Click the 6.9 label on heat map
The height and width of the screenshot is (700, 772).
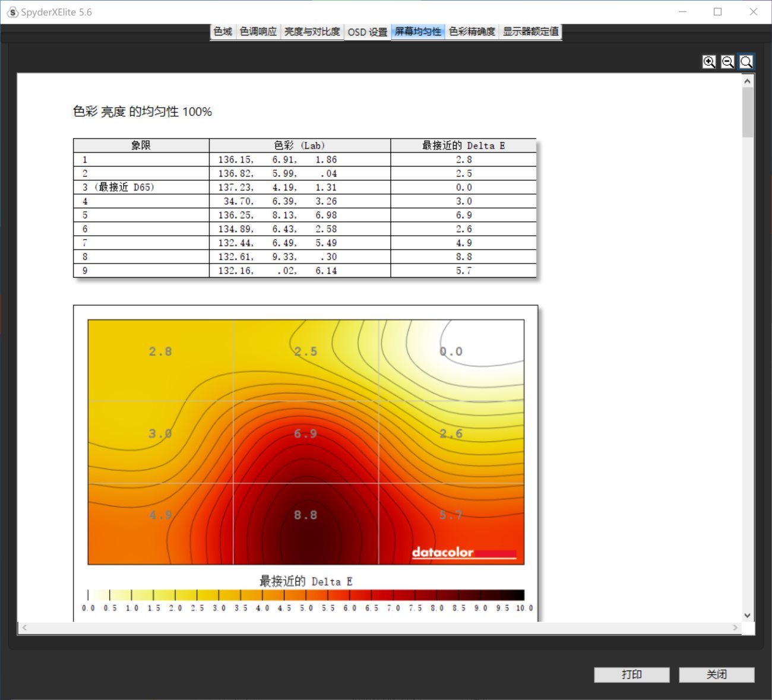[306, 433]
